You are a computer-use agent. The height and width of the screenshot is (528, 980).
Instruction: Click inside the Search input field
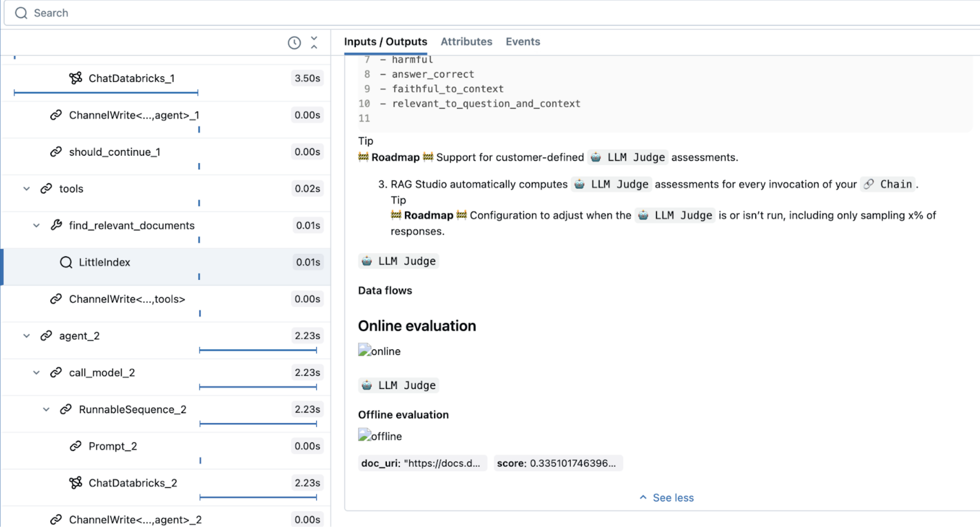click(x=152, y=12)
